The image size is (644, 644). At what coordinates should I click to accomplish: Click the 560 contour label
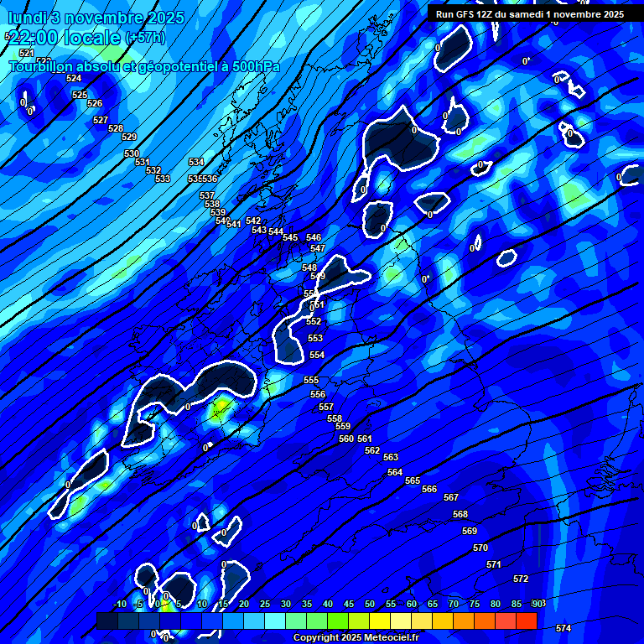point(345,439)
